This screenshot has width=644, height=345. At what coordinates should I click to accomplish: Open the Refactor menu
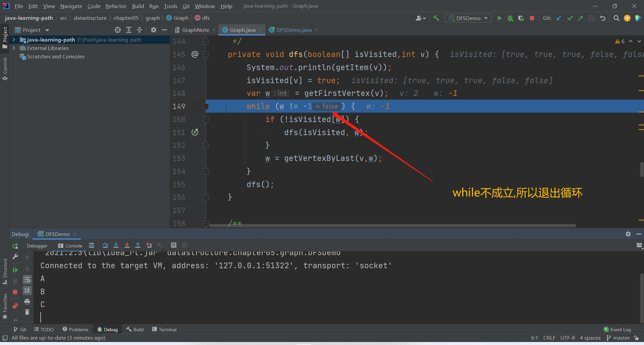point(116,6)
